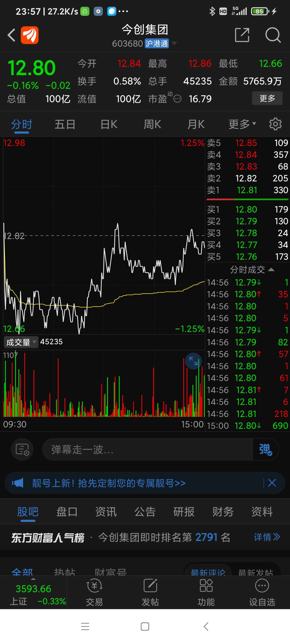The height and width of the screenshot is (644, 290).
Task: Tap the 买1 order row at 12.80
Action: [x=247, y=209]
